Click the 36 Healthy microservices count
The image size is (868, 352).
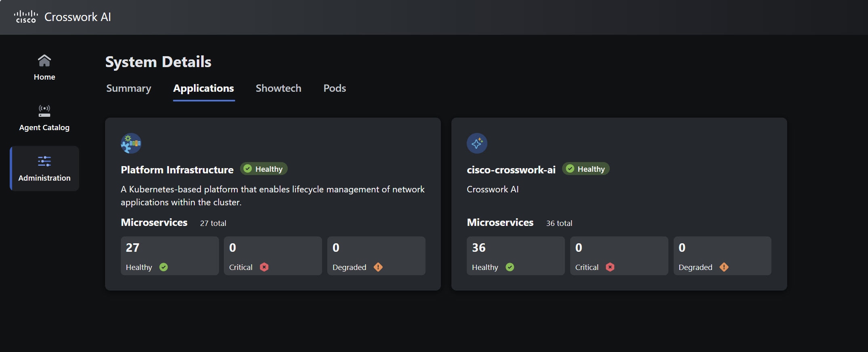coord(479,248)
